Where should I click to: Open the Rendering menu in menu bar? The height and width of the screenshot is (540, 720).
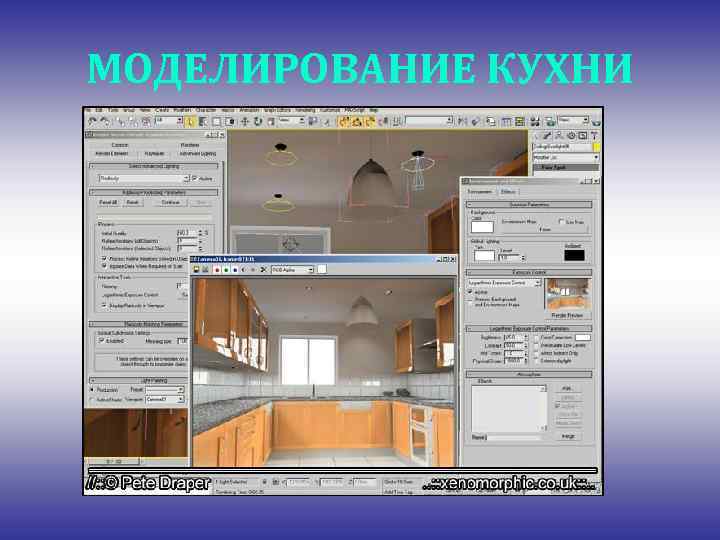pos(305,111)
